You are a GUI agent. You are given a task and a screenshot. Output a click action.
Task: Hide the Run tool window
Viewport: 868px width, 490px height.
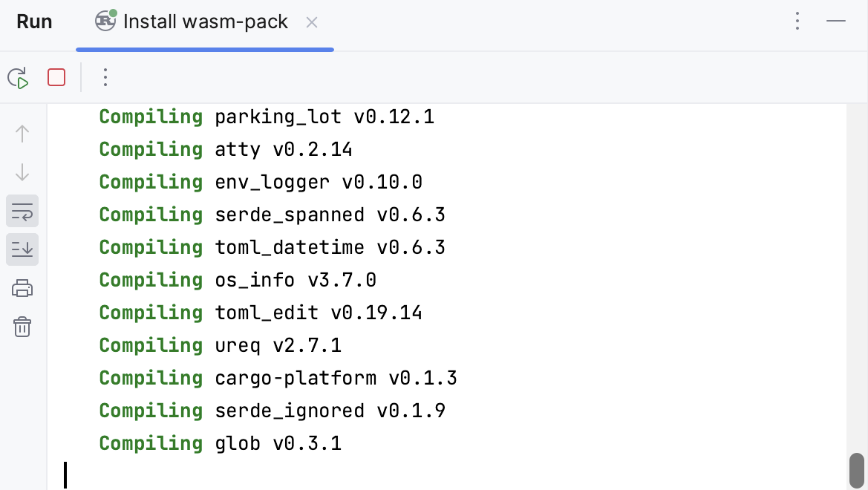[835, 22]
